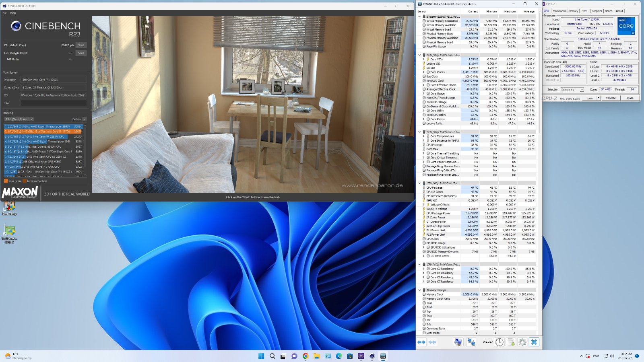Open HWiNFO gear settings icon
This screenshot has height=362, width=644.
point(522,342)
